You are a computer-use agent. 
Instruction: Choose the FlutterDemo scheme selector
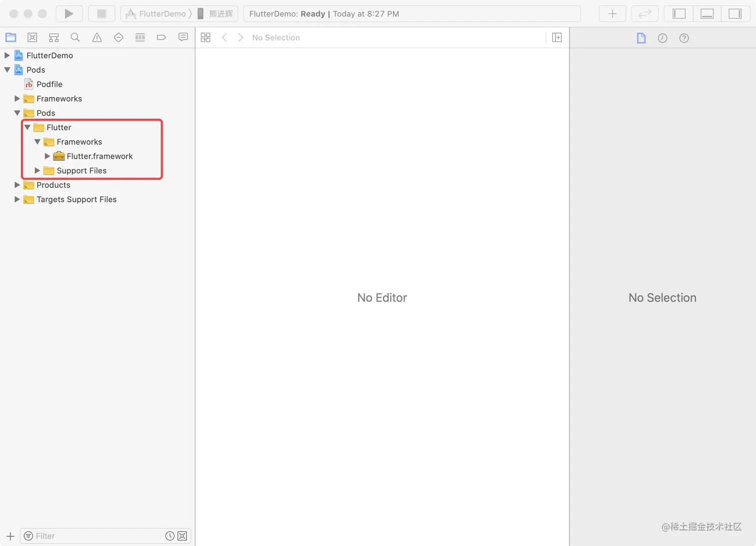(x=156, y=14)
